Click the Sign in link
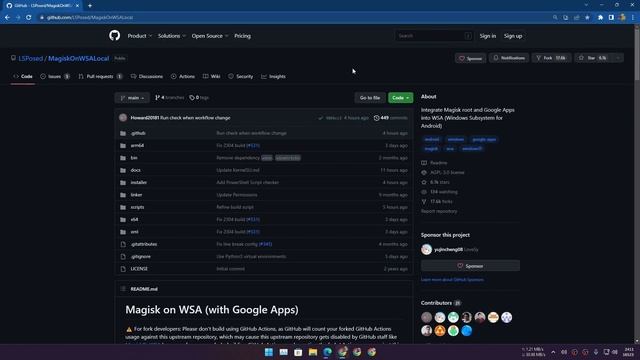 tap(487, 36)
